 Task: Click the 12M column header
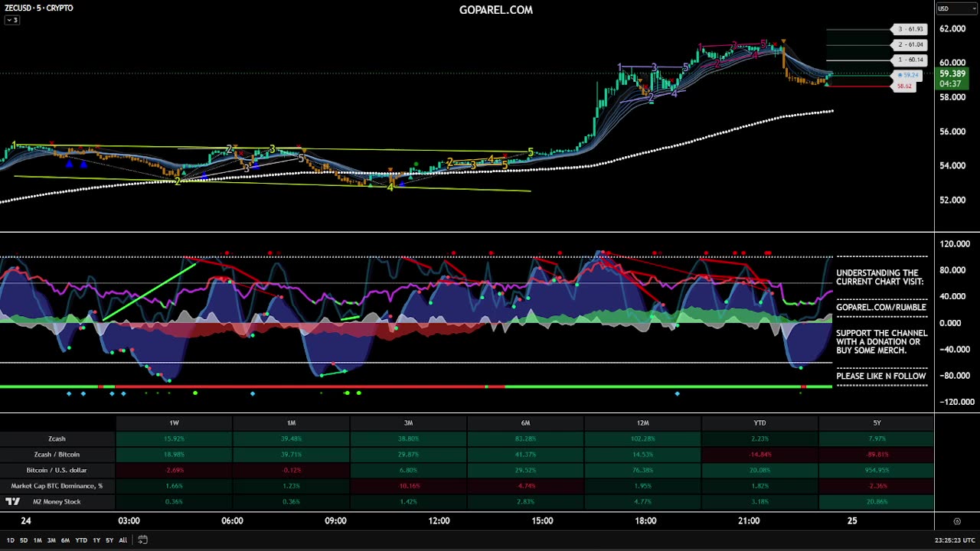(x=643, y=423)
